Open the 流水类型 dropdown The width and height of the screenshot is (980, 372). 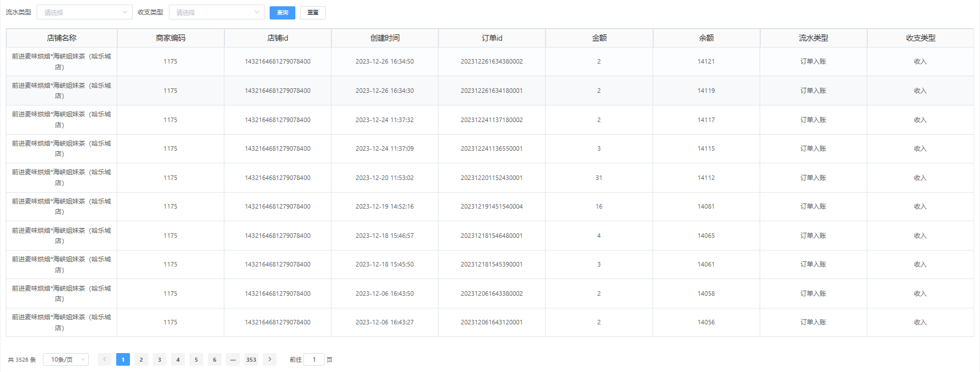(x=85, y=13)
